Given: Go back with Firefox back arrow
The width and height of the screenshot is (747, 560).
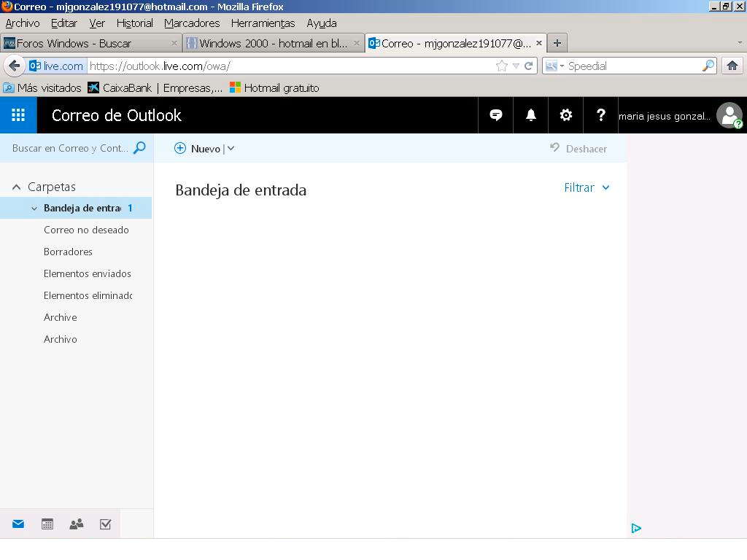Looking at the screenshot, I should point(15,66).
